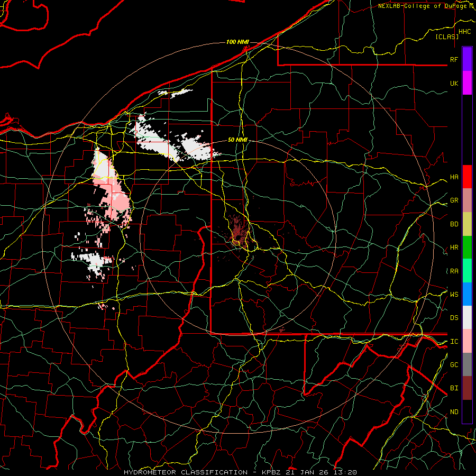Viewport: 476px width, 476px height.
Task: Select the pink IC legend swatch
Action: [467, 341]
